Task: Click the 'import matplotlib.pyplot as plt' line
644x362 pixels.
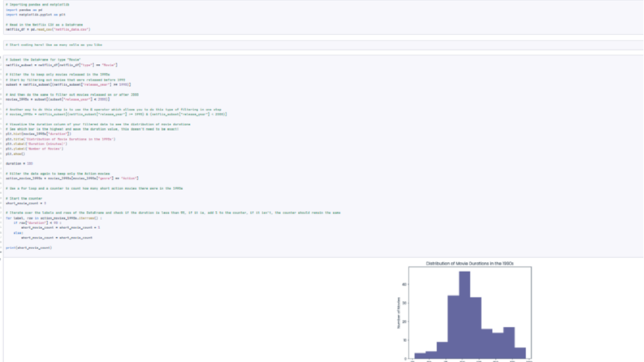Action: 35,15
